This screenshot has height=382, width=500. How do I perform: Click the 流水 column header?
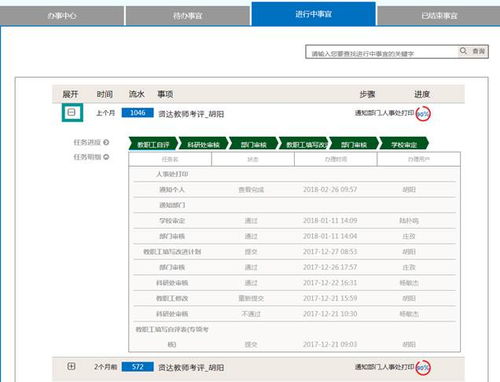[x=137, y=94]
